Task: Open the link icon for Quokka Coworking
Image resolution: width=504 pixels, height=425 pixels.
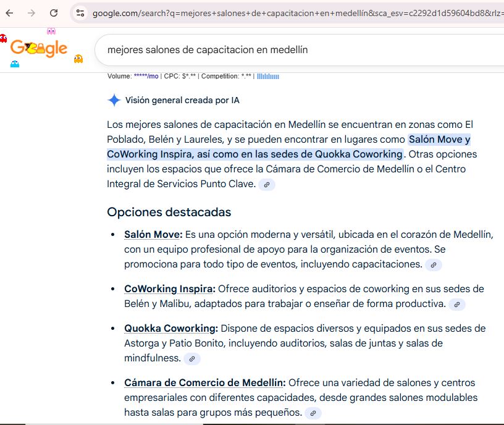Action: tap(191, 358)
